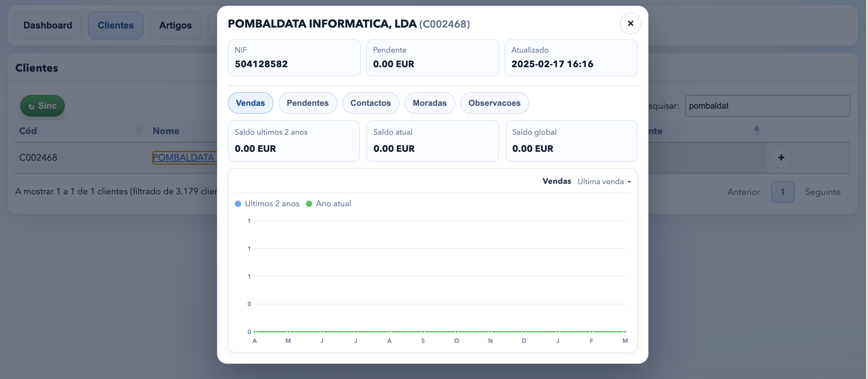Click the pombaldat search input field
This screenshot has height=379, width=868.
point(767,106)
